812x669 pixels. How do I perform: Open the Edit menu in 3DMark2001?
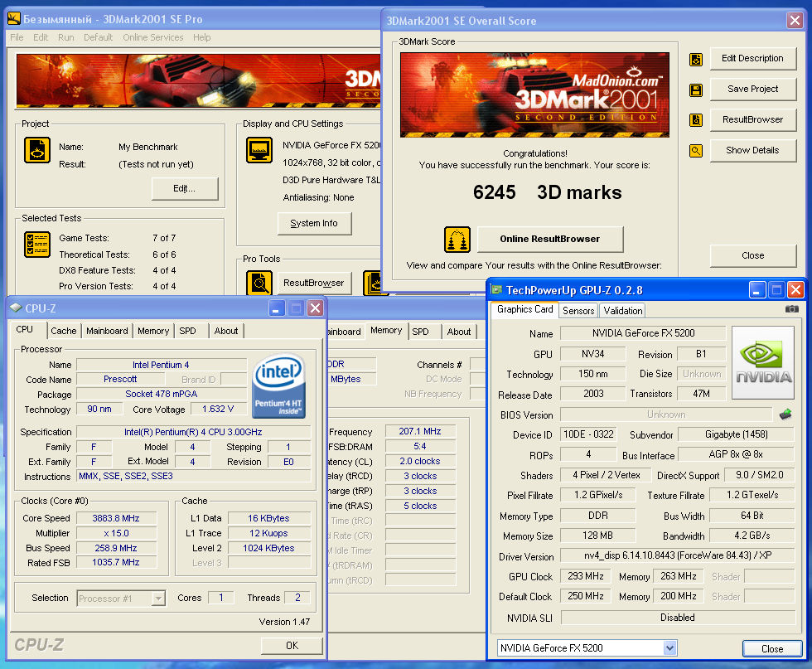coord(41,37)
